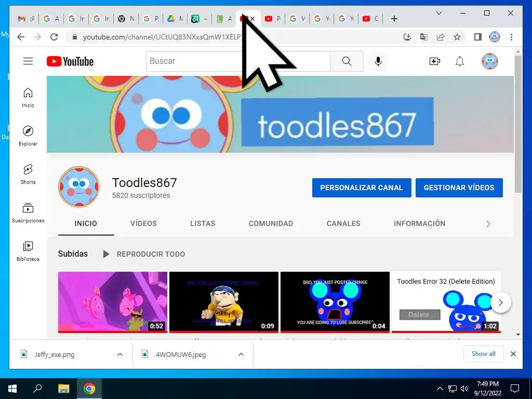Image resolution: width=532 pixels, height=399 pixels.
Task: Switch to the LISTAS channel tab
Action: [x=203, y=223]
